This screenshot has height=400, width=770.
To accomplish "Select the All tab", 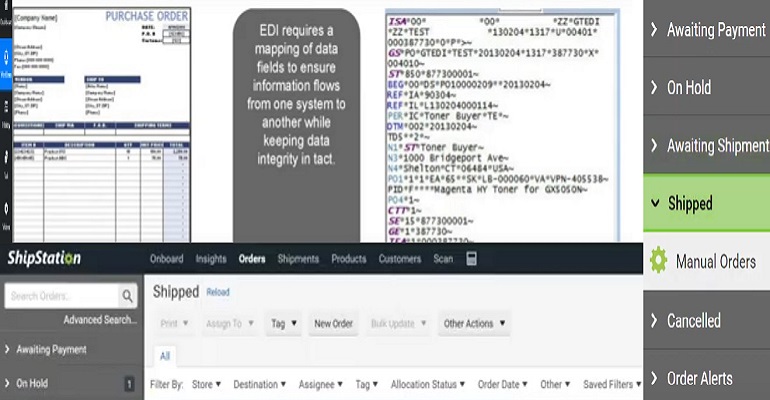I will (165, 356).
